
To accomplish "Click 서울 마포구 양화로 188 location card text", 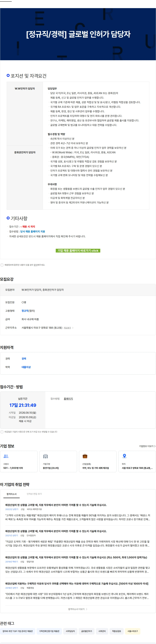I will [137, 468].
